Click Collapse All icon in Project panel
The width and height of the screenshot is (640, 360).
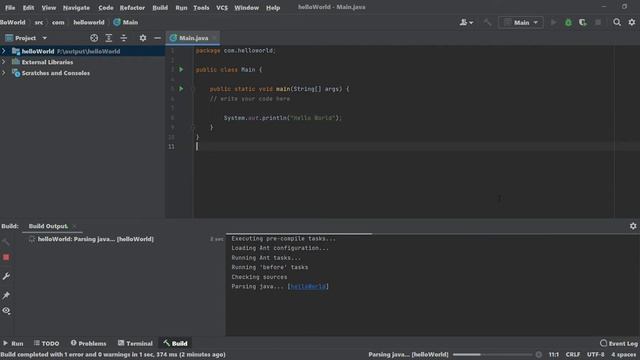pos(124,38)
